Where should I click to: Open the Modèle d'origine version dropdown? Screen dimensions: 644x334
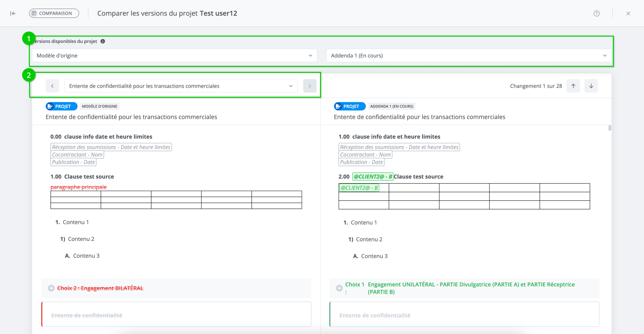(174, 56)
